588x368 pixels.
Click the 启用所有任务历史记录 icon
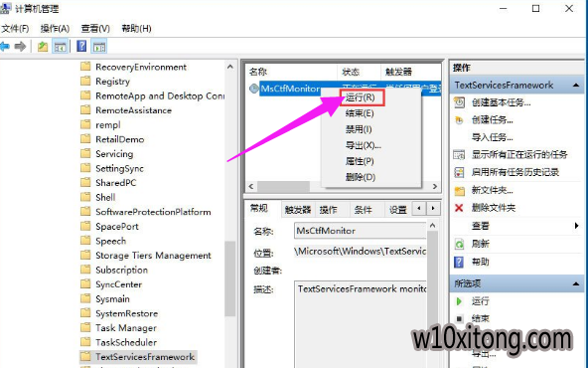pos(459,172)
